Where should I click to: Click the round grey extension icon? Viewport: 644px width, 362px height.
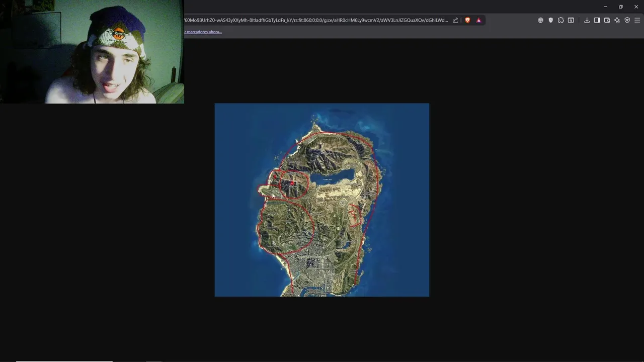(540, 20)
